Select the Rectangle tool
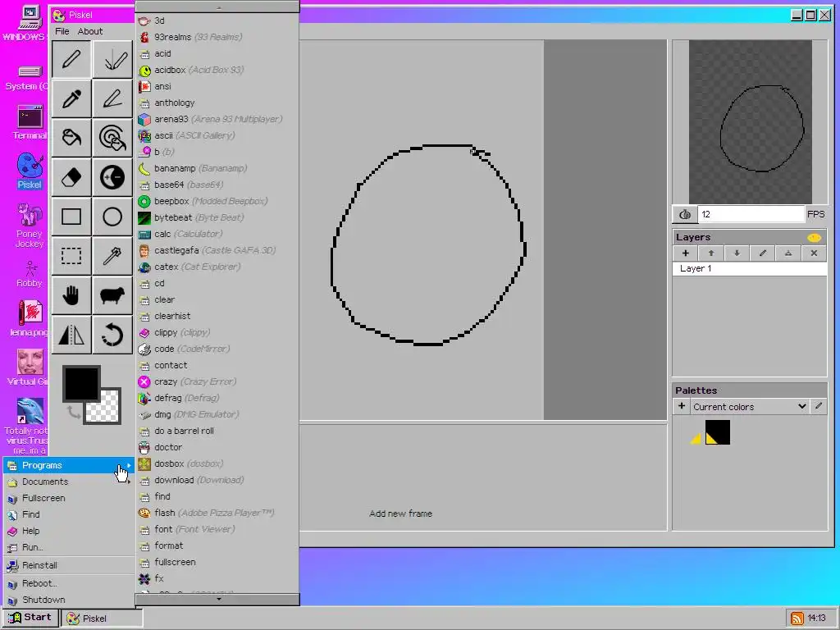 [x=71, y=217]
